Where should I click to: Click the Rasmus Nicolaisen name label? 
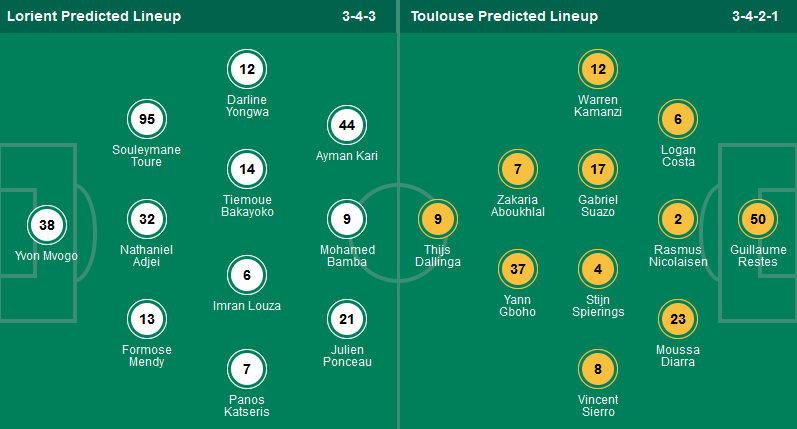pyautogui.click(x=678, y=255)
